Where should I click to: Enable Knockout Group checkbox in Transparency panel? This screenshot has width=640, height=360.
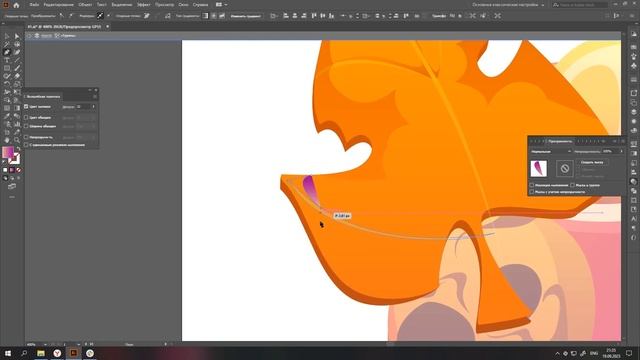[573, 185]
